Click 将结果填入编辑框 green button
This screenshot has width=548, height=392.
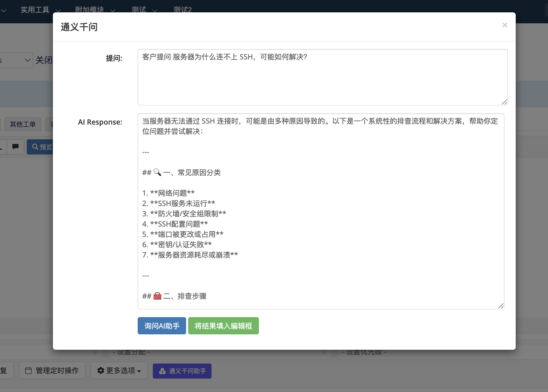(223, 326)
